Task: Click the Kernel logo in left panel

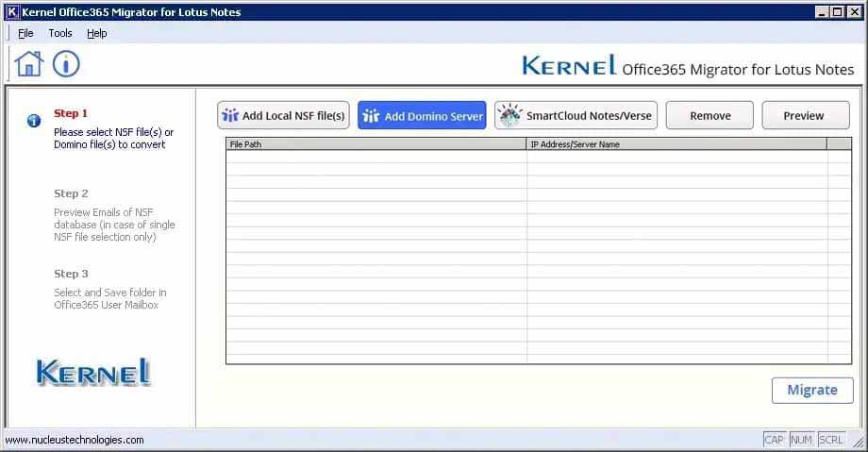Action: (x=93, y=372)
